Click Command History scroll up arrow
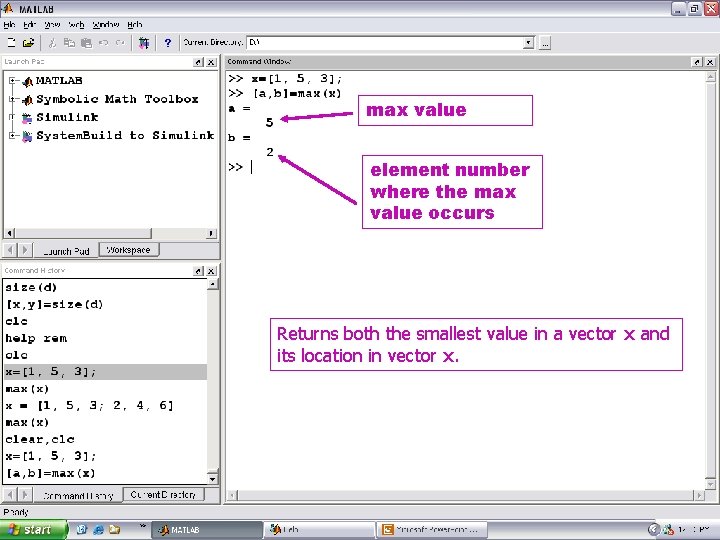 point(213,284)
